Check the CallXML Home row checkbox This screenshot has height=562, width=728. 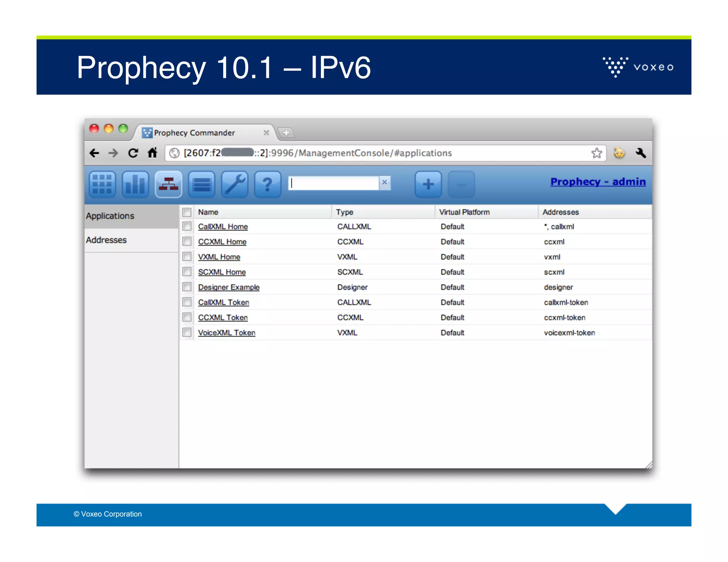coord(187,226)
